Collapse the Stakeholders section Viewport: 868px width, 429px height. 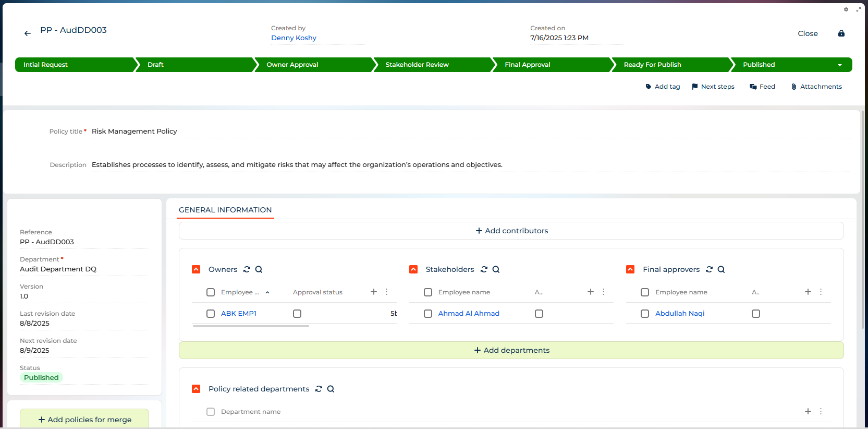coord(413,269)
